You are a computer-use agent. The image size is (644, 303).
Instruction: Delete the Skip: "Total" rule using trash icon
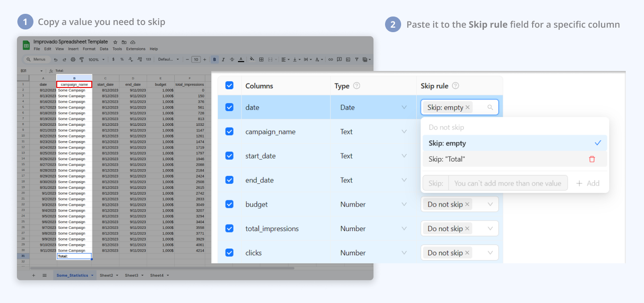(x=592, y=159)
